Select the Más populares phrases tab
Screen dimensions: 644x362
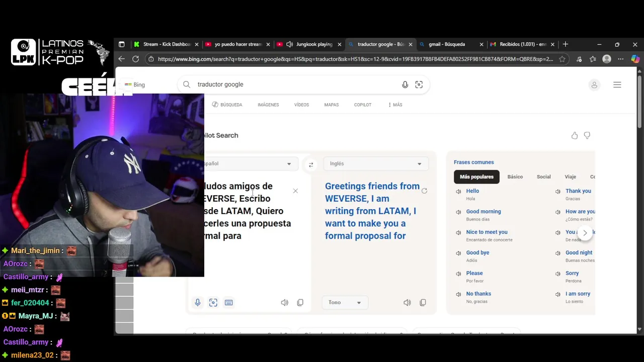coord(476,176)
